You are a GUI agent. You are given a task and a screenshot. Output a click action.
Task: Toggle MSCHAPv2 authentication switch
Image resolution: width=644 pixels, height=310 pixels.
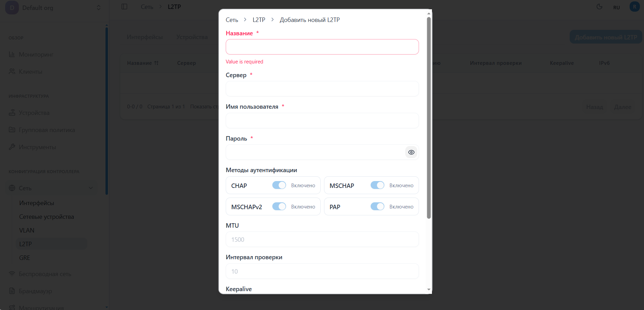(x=279, y=206)
